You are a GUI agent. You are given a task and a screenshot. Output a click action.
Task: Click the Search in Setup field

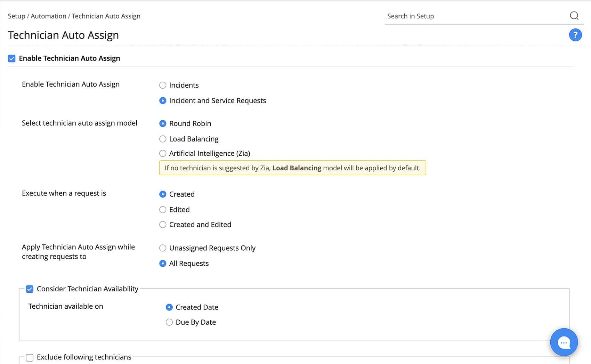[476, 16]
